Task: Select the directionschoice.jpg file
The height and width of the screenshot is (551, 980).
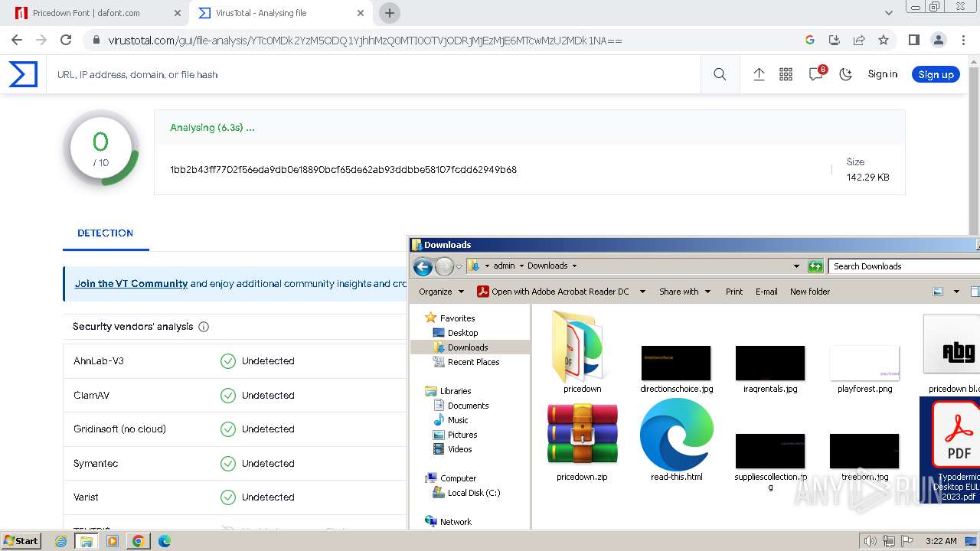Action: coord(676,368)
